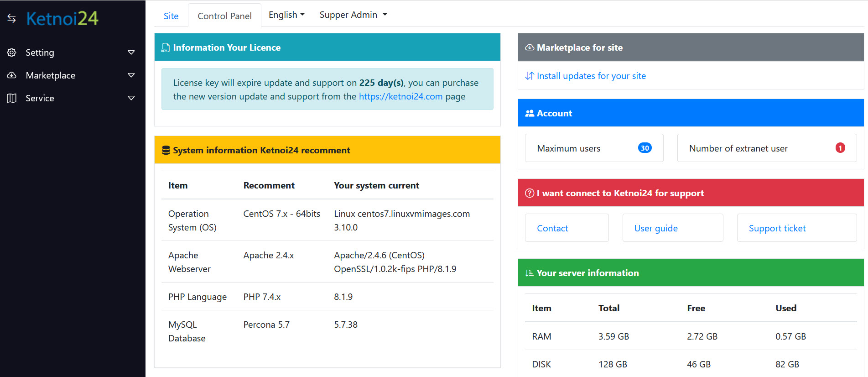The image size is (868, 377).
Task: Click the '3.59 GB' RAM total
Action: point(613,336)
